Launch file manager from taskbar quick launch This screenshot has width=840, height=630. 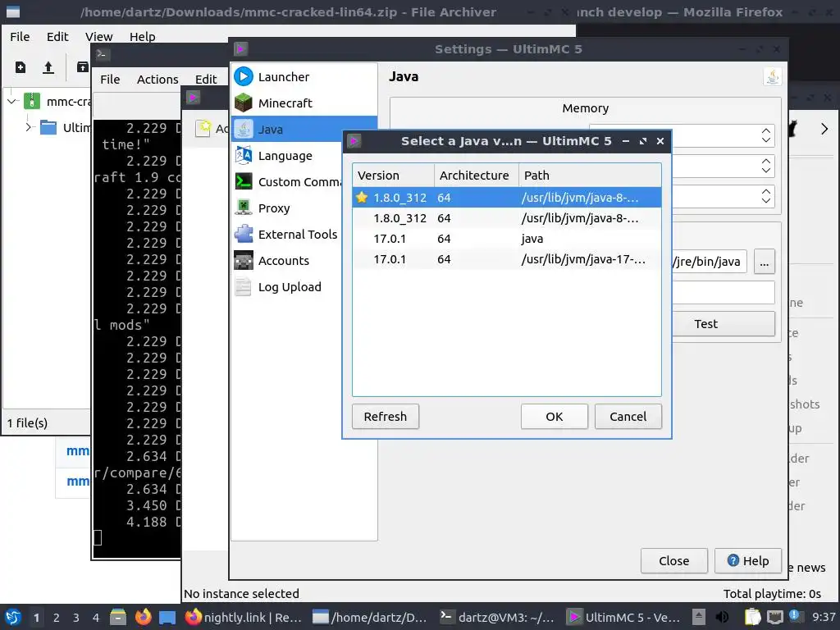(118, 617)
